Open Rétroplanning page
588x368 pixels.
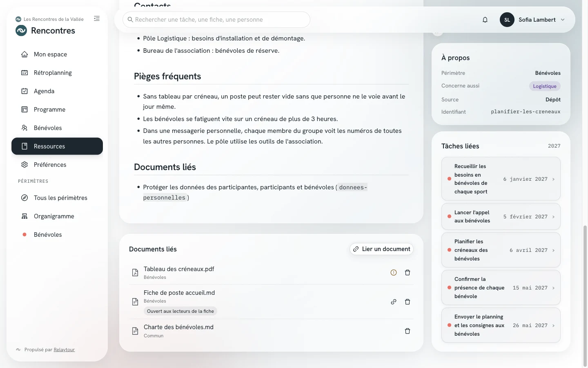[x=57, y=73]
